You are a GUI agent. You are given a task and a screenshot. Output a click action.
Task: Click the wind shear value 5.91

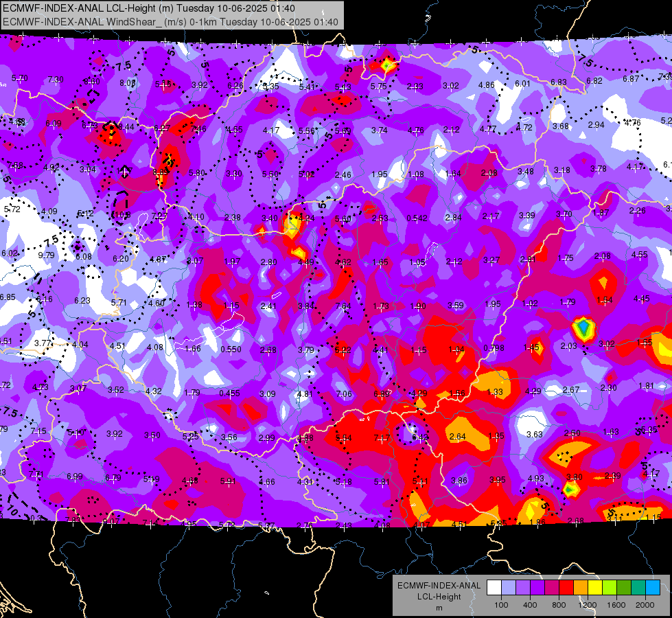(228, 481)
